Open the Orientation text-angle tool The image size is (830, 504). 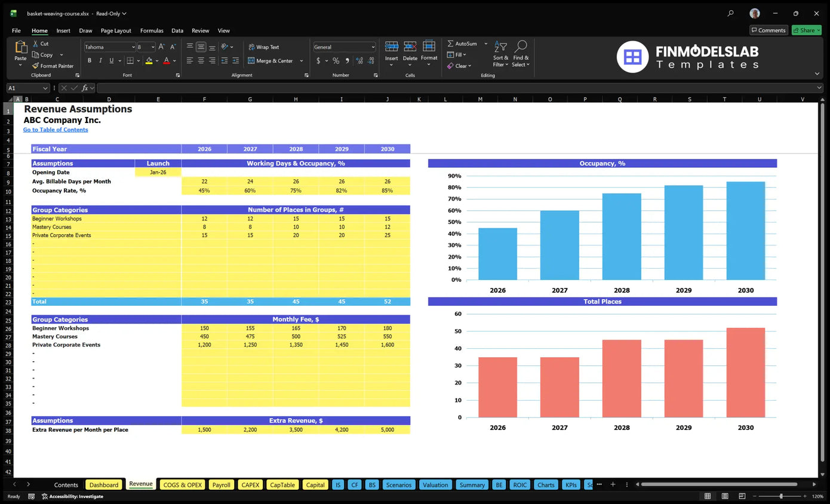tap(226, 47)
